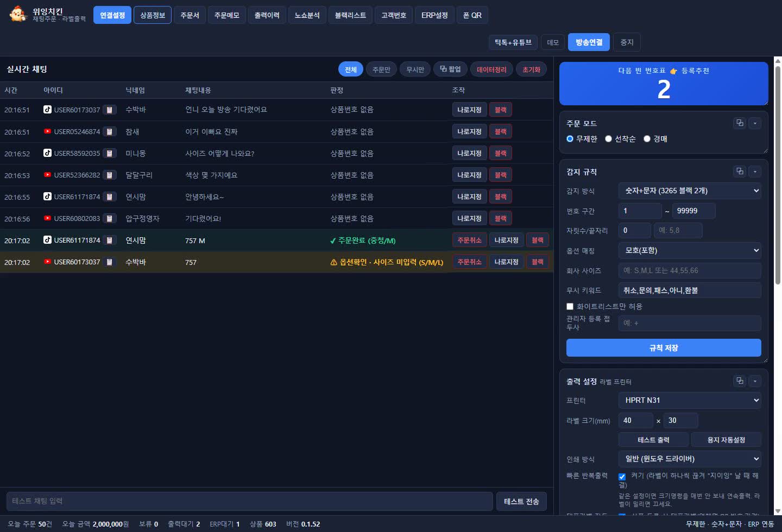Select the 경매 order mode radio
Viewport: 782px width, 532px height.
coord(647,139)
